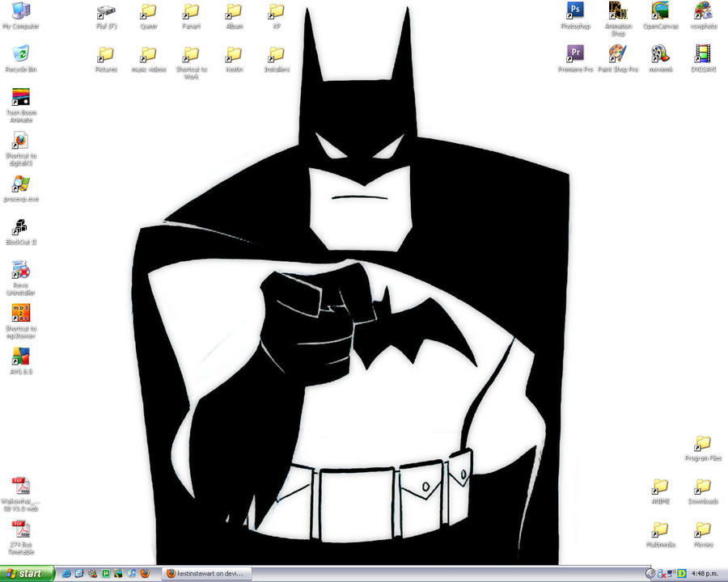The image size is (728, 582).
Task: Launch uTorrent from Quick Launch
Action: [x=105, y=574]
